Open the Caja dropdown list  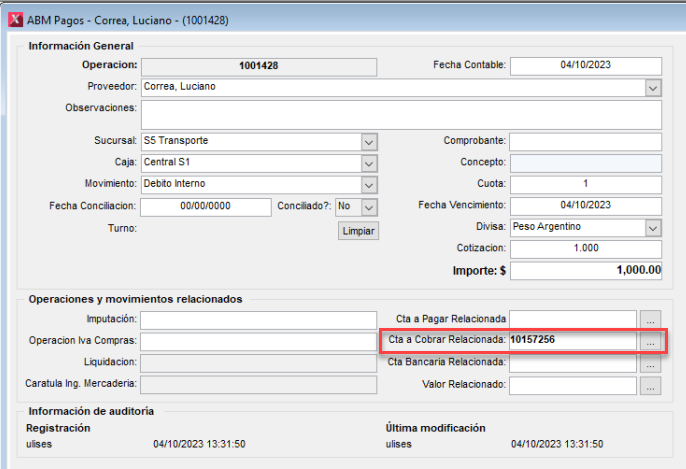coord(369,163)
